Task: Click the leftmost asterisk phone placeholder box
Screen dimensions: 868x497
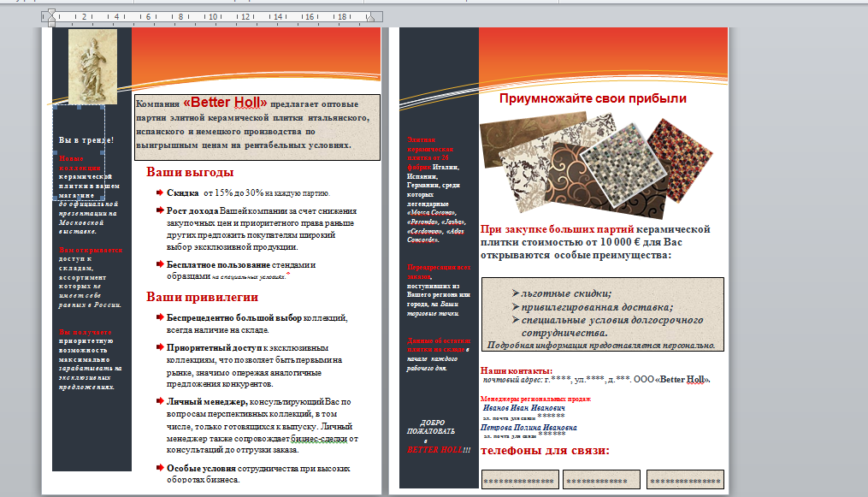Action: [520, 480]
